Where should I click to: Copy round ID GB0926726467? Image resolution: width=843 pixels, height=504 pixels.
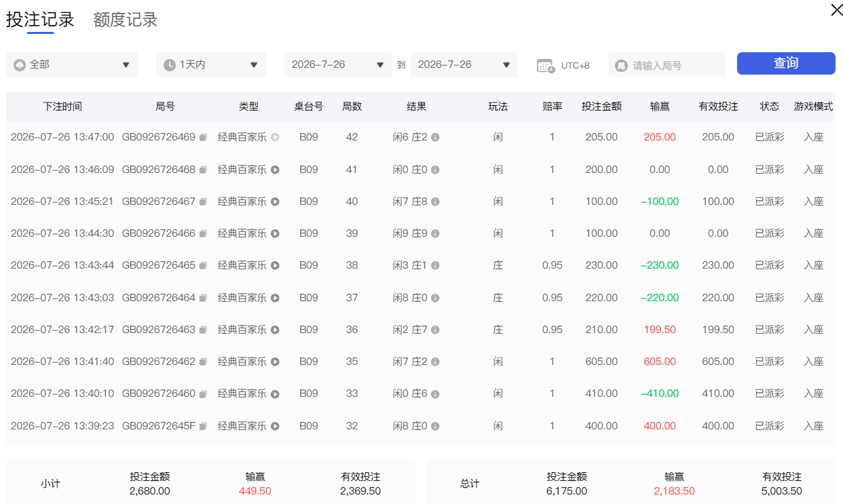202,202
